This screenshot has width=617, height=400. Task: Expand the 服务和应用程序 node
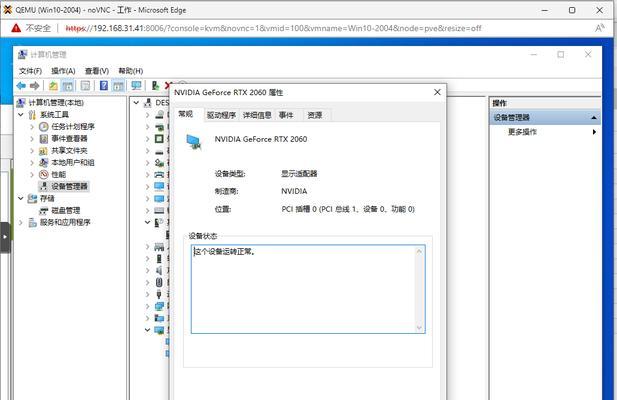point(21,222)
